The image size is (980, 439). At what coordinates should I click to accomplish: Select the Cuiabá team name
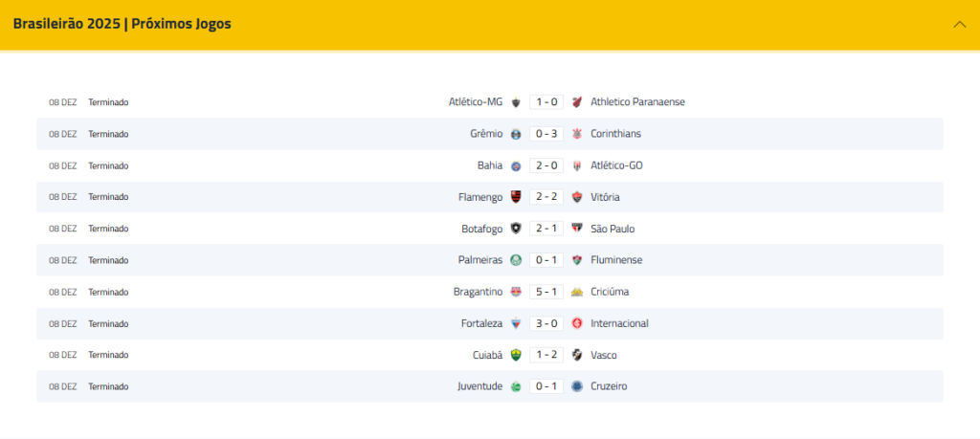(x=487, y=355)
